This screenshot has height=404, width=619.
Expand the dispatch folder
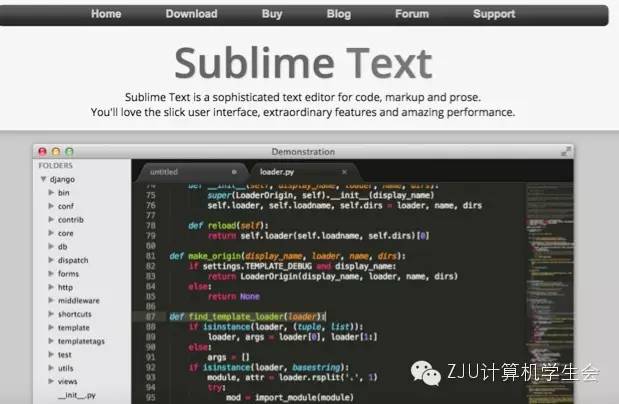51,260
